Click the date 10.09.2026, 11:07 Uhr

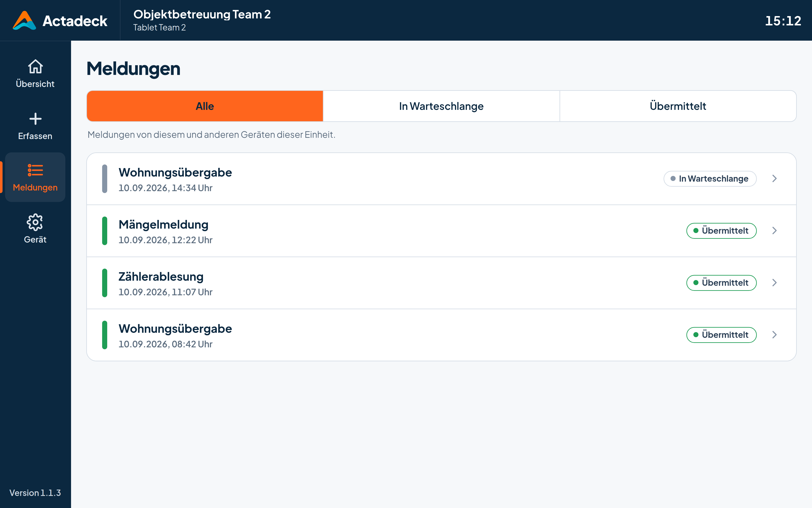point(165,292)
